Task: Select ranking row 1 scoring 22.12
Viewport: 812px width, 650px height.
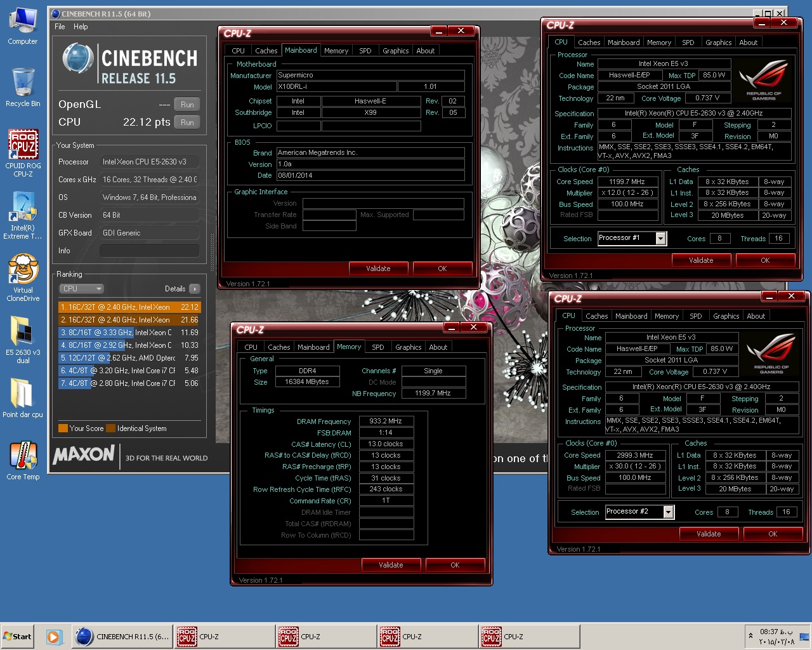Action: [x=129, y=307]
